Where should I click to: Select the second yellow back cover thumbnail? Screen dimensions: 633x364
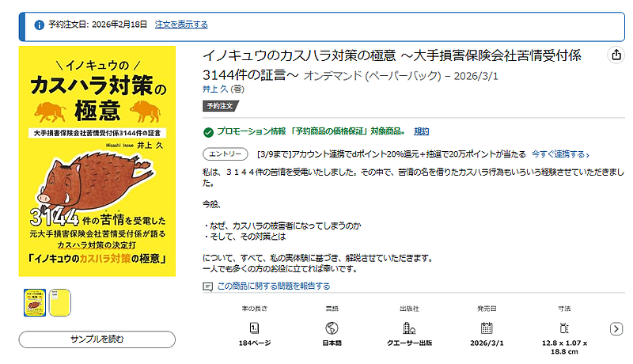(x=60, y=302)
